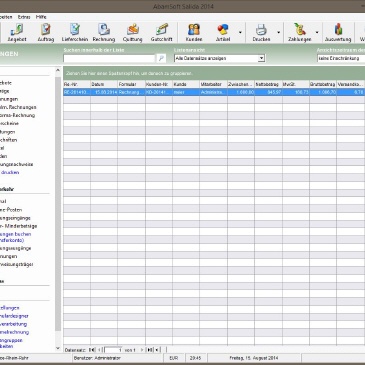Jump to last record navigation button

150,350
